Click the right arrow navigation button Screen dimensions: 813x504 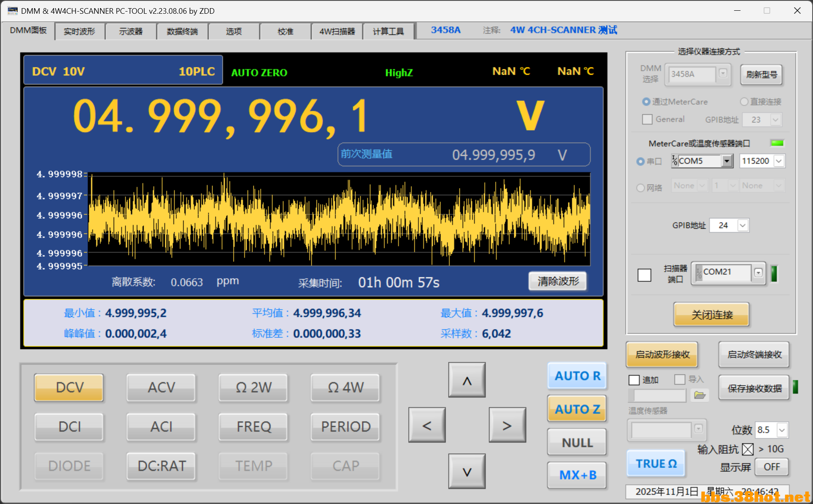click(x=507, y=425)
